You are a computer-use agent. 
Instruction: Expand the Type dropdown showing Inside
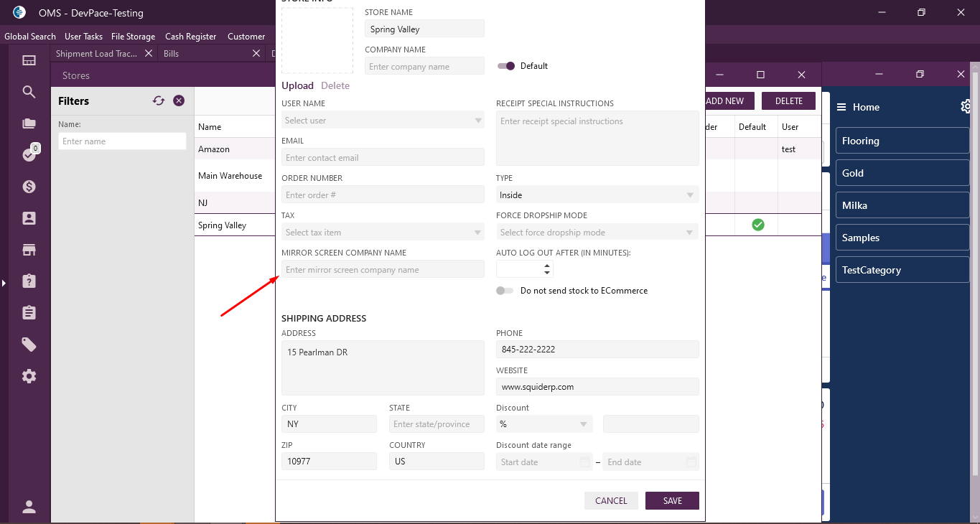click(x=597, y=195)
